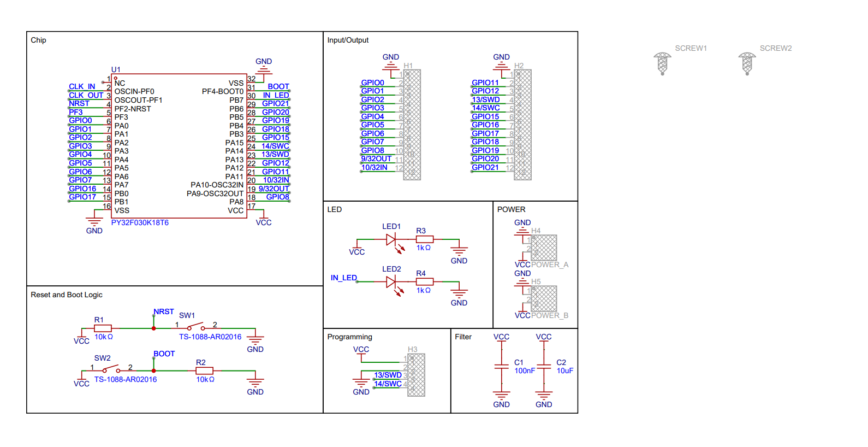Click the BOOT label above R2
Screen dimensions: 868x447
pyautogui.click(x=164, y=354)
